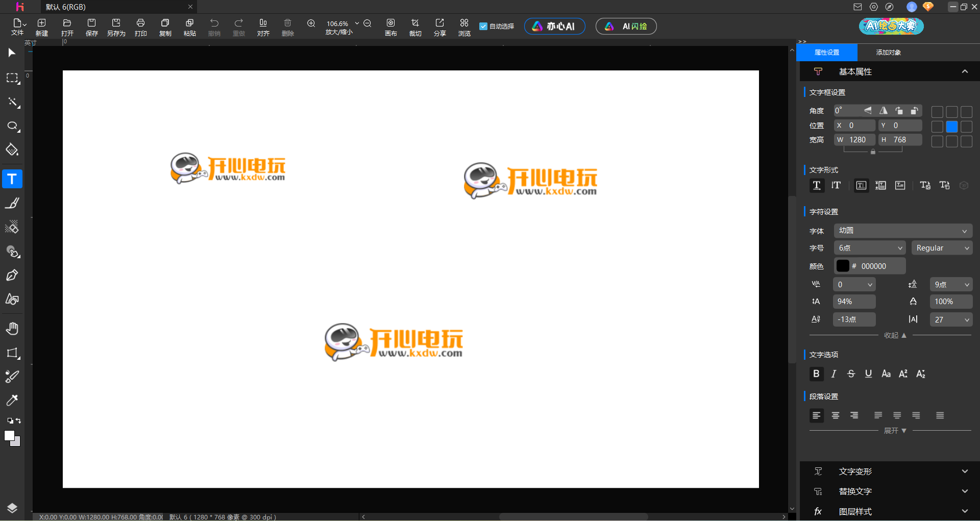Viewport: 980px width, 521px height.
Task: Open the 文件 file menu
Action: point(18,27)
